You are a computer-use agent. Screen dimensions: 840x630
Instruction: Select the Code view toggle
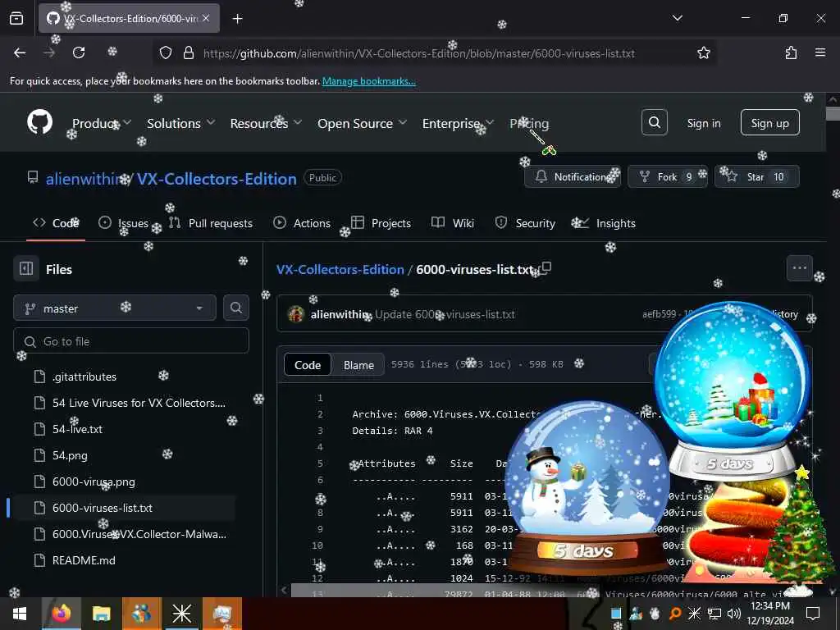(308, 365)
